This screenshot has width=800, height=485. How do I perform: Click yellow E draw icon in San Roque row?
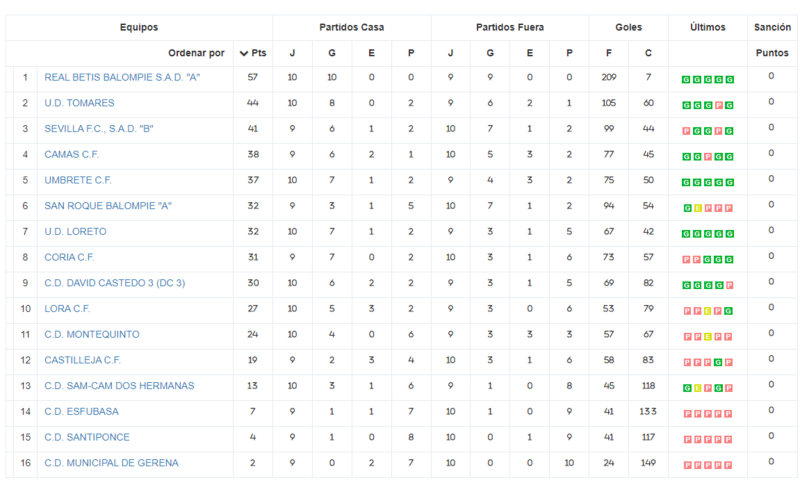coord(698,208)
